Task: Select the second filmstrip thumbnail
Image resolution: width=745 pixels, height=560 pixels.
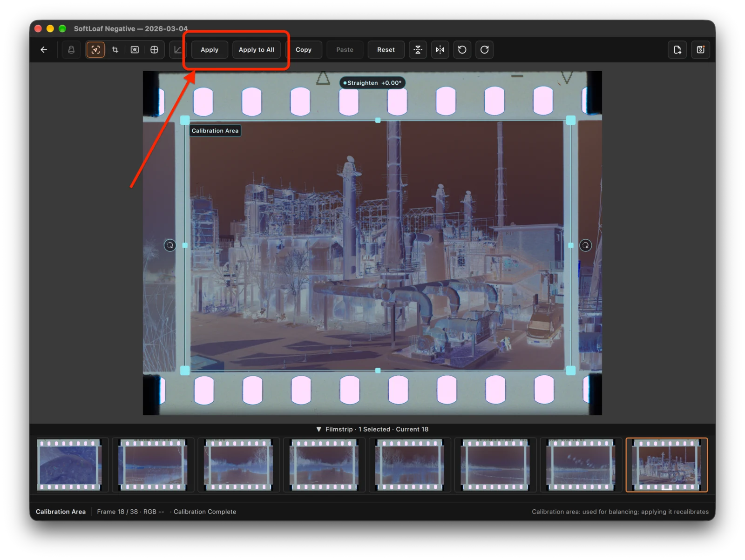Action: (153, 465)
